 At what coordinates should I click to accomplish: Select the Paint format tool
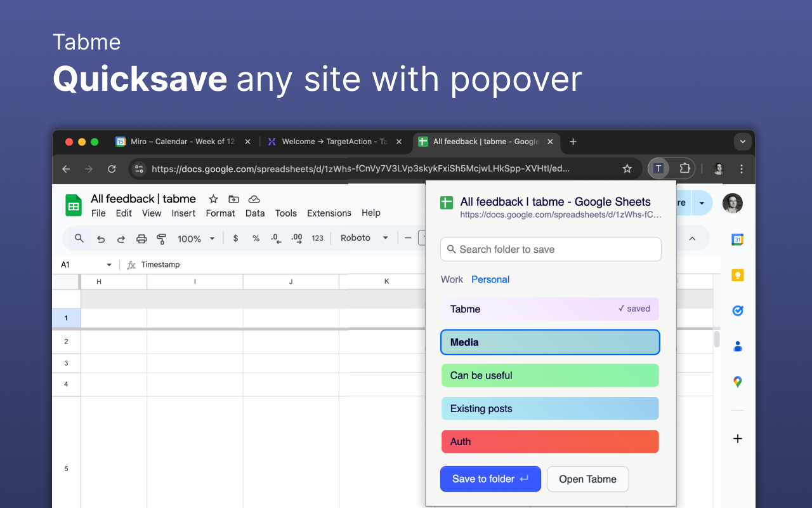tap(161, 239)
